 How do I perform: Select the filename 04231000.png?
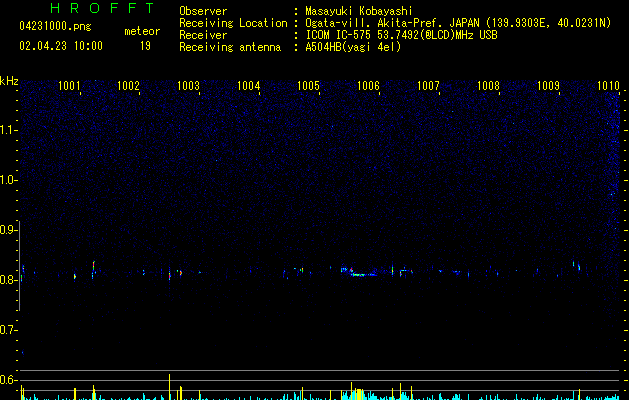coord(55,26)
